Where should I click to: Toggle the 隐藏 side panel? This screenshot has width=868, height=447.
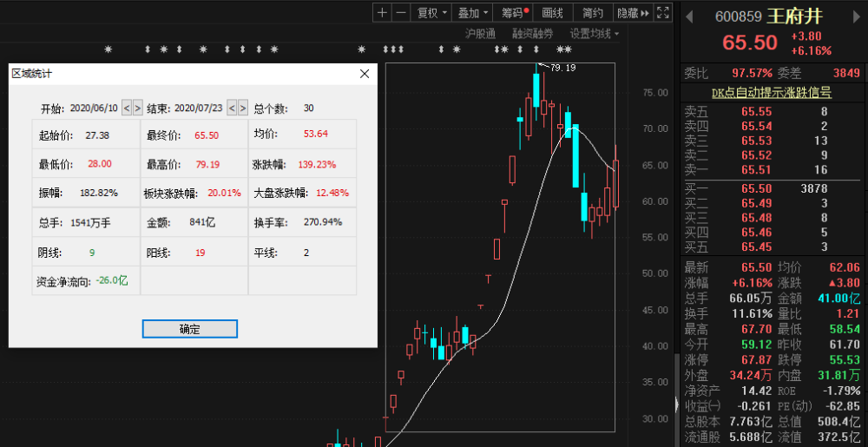pyautogui.click(x=634, y=13)
